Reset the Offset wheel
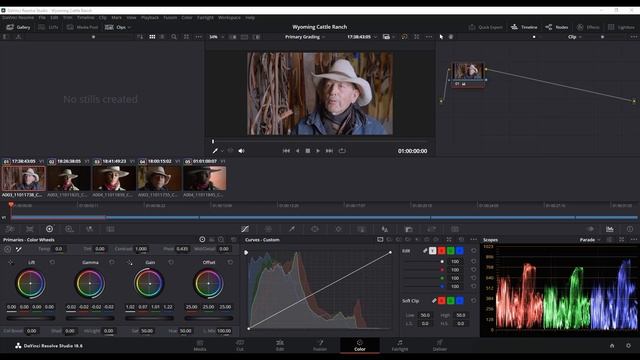640x360 pixels. (231, 262)
